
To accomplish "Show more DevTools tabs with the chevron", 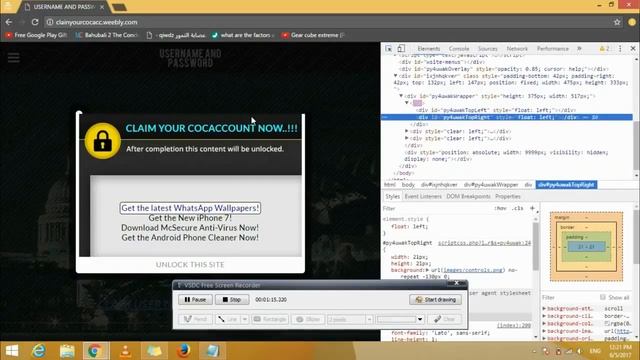I will click(579, 49).
